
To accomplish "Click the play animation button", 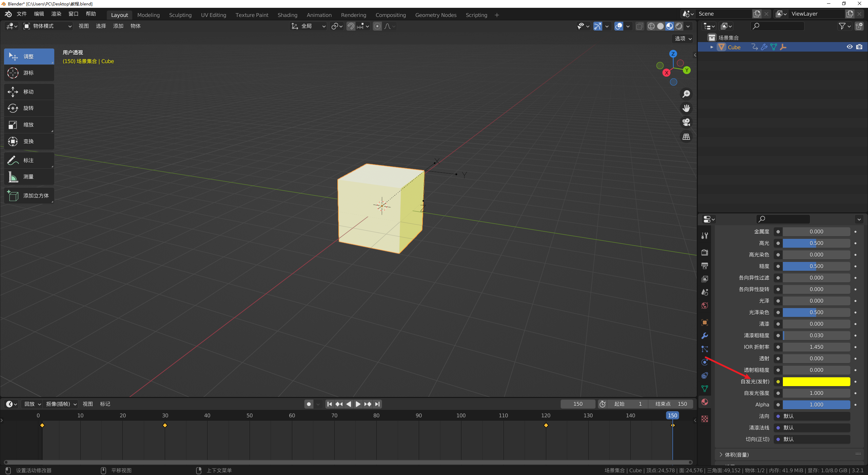I will (x=358, y=404).
